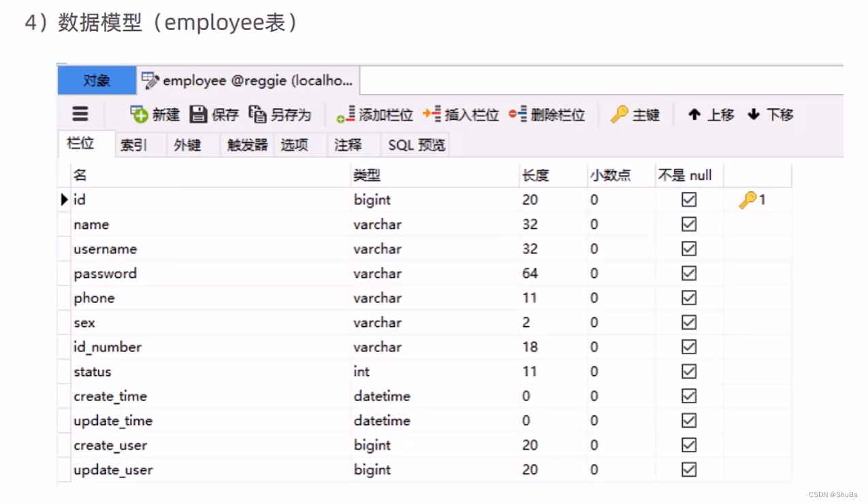The height and width of the screenshot is (504, 868).
Task: Click the datetime type cell for create_time
Action: (435, 396)
